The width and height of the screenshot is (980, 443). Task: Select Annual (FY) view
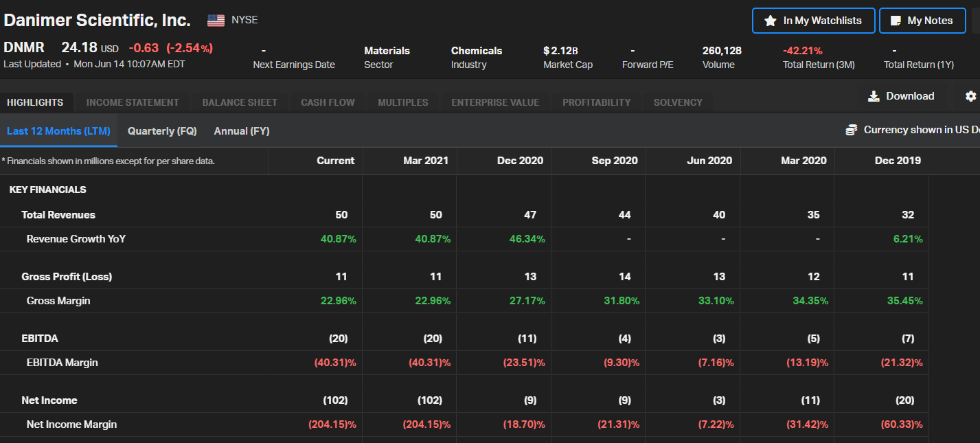pyautogui.click(x=242, y=130)
